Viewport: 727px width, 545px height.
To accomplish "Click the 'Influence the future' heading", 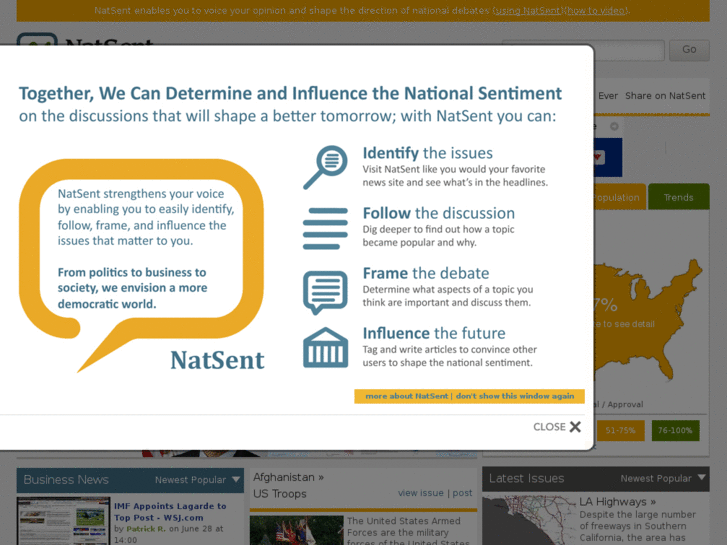I will pyautogui.click(x=434, y=333).
